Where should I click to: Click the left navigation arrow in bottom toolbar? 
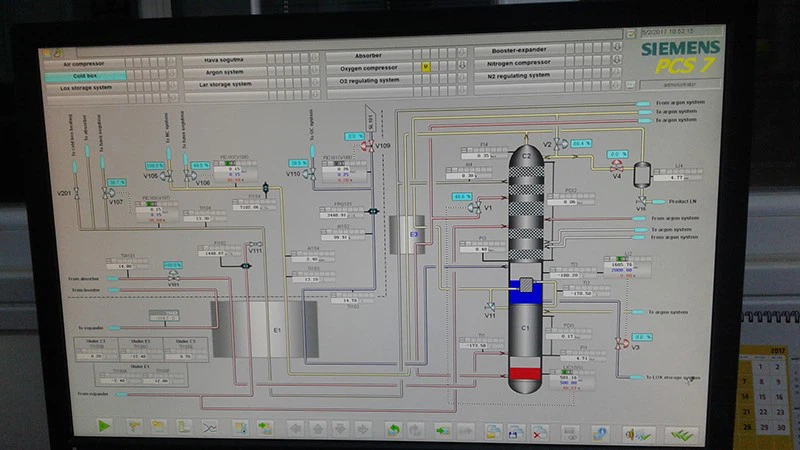pos(295,428)
